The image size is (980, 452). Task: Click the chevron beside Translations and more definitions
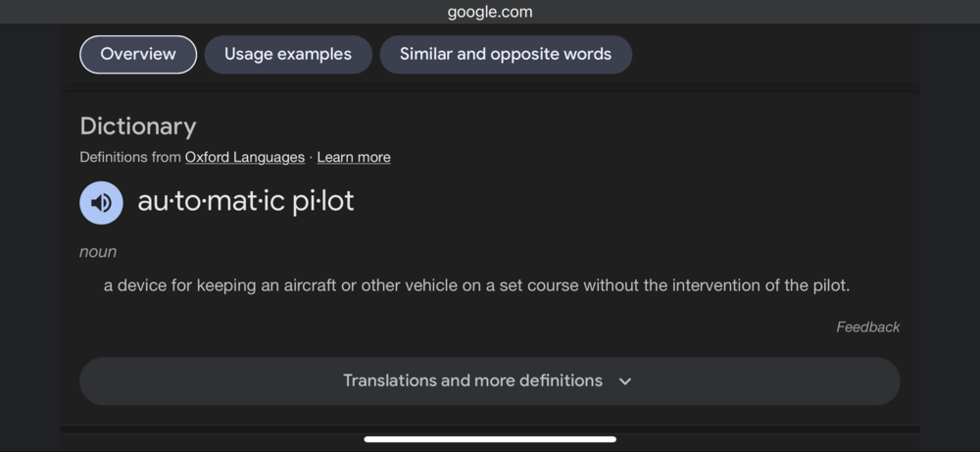(x=625, y=381)
